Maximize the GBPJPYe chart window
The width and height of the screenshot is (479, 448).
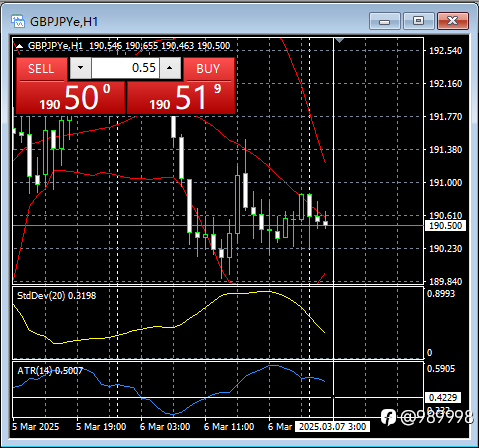pos(419,21)
